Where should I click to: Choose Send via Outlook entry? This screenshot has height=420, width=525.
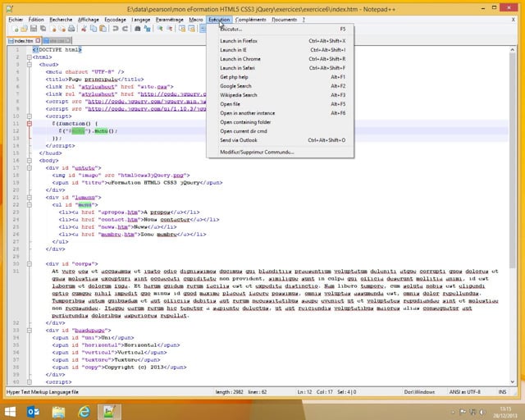281,140
